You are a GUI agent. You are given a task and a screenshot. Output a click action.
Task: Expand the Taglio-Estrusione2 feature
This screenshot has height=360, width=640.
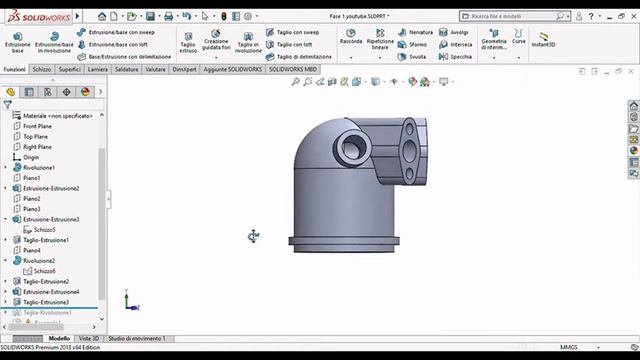click(x=5, y=281)
